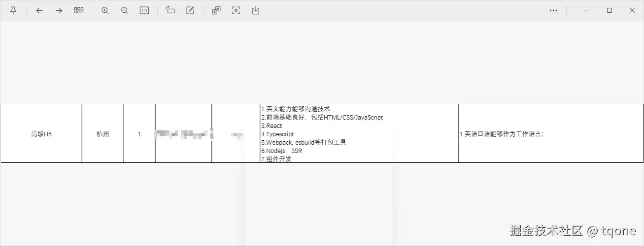
Task: Go to the next image
Action: pyautogui.click(x=59, y=10)
